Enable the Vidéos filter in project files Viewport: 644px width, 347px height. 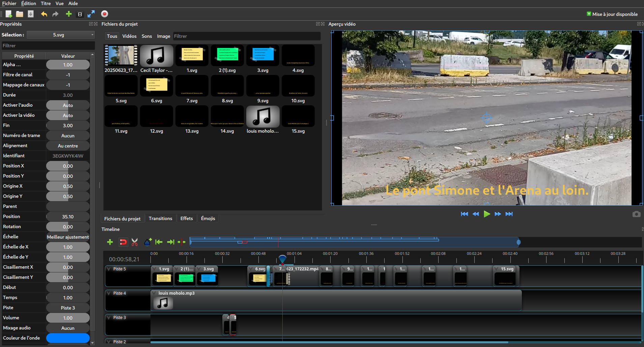point(129,36)
